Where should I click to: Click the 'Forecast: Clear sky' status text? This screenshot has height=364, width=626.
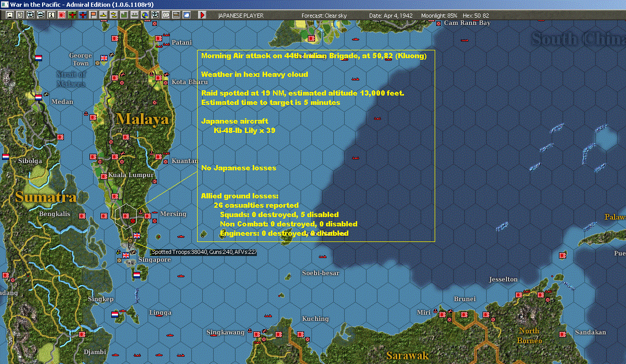pos(324,16)
